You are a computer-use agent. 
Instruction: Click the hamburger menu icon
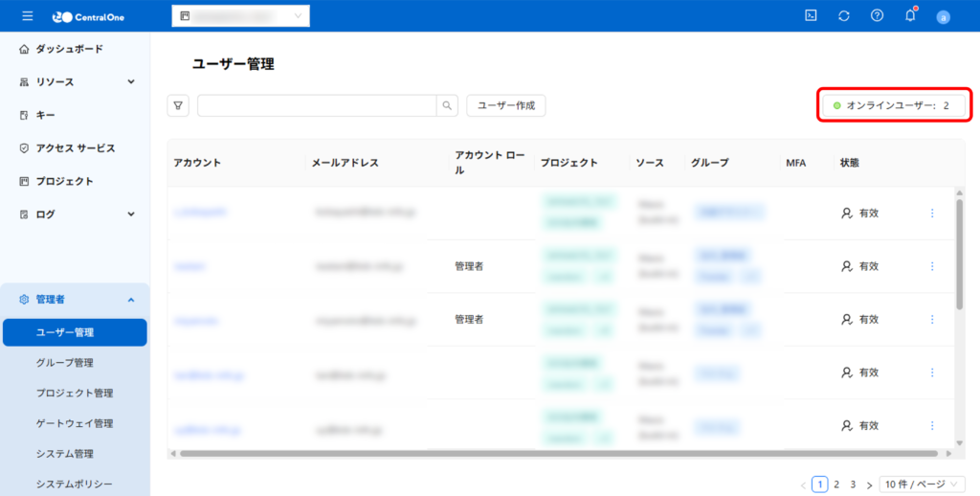27,16
